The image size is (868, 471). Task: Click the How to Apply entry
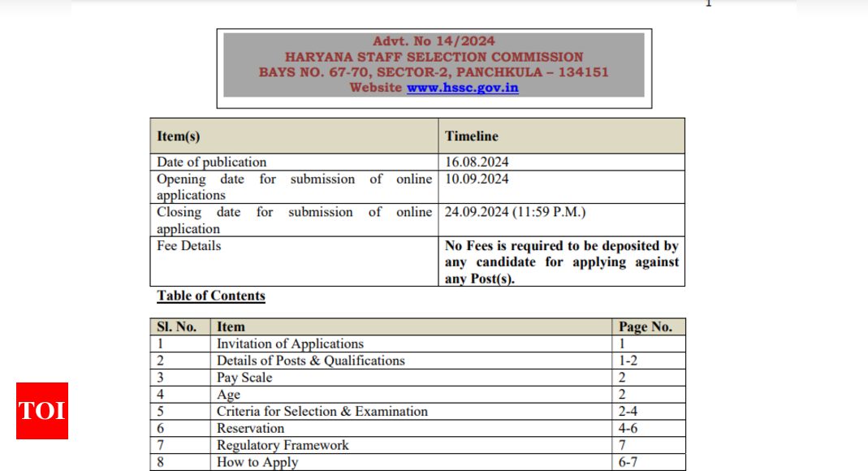(257, 462)
